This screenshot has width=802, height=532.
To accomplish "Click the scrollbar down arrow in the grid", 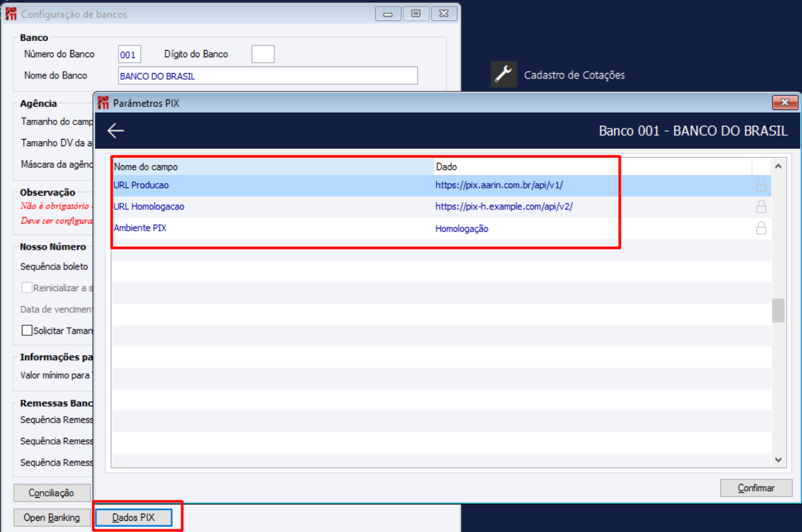I will click(x=778, y=460).
